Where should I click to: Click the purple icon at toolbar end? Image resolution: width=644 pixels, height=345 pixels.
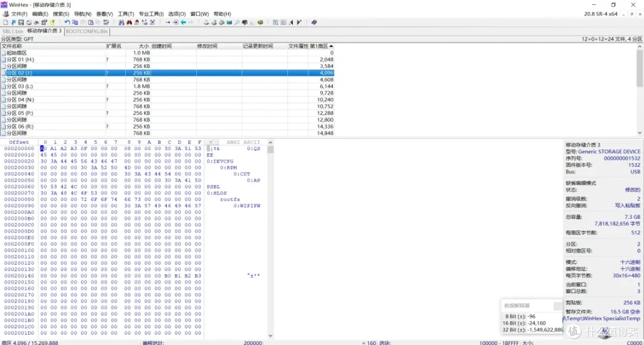(x=314, y=23)
